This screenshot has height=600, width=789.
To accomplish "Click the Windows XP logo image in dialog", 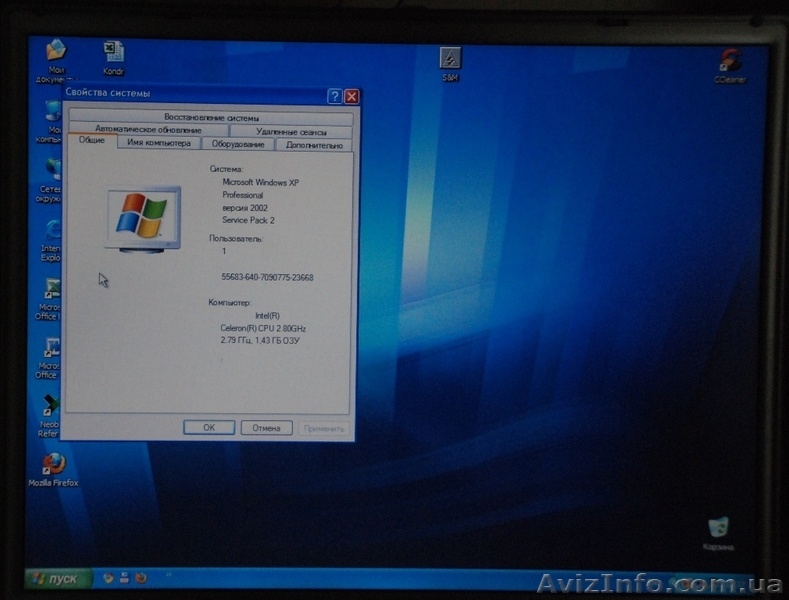I will [143, 219].
